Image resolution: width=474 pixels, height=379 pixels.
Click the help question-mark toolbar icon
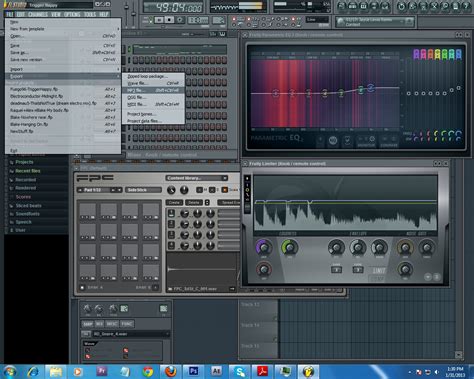(467, 6)
